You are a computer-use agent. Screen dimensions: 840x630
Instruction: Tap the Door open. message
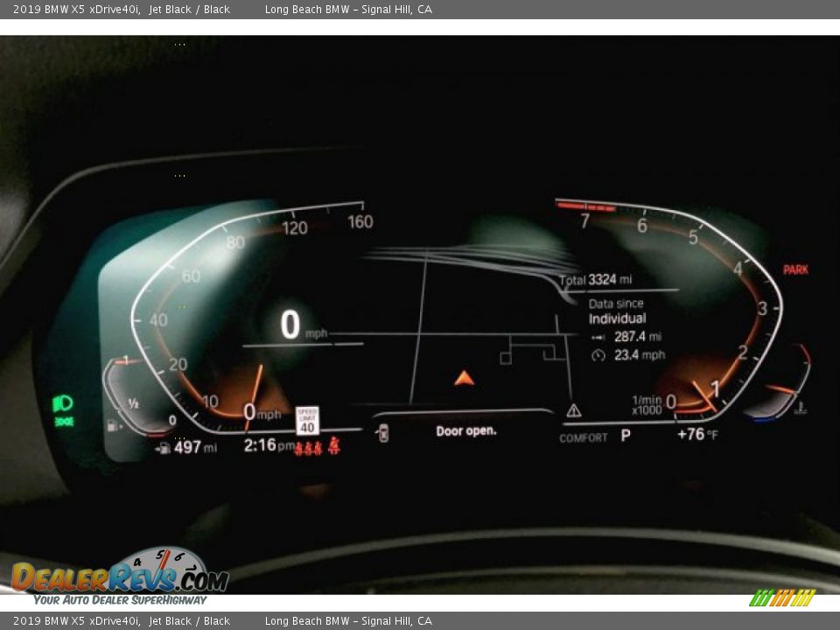coord(466,430)
